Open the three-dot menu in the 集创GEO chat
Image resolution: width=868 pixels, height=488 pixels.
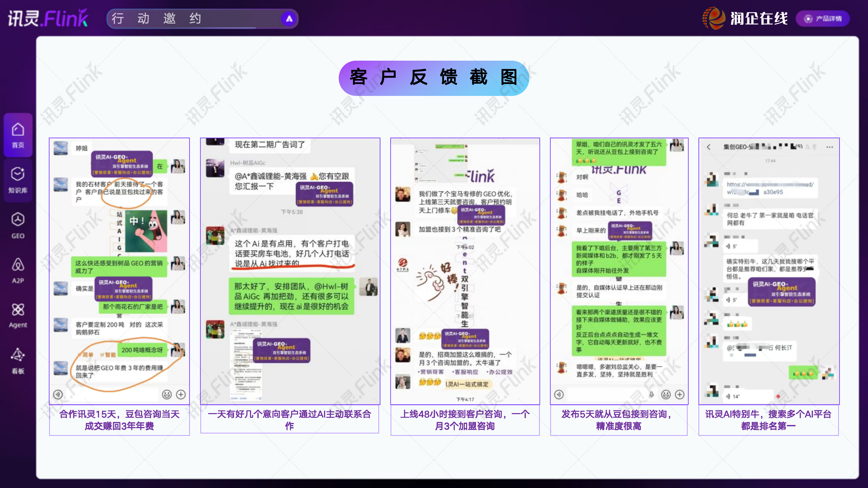coord(830,147)
